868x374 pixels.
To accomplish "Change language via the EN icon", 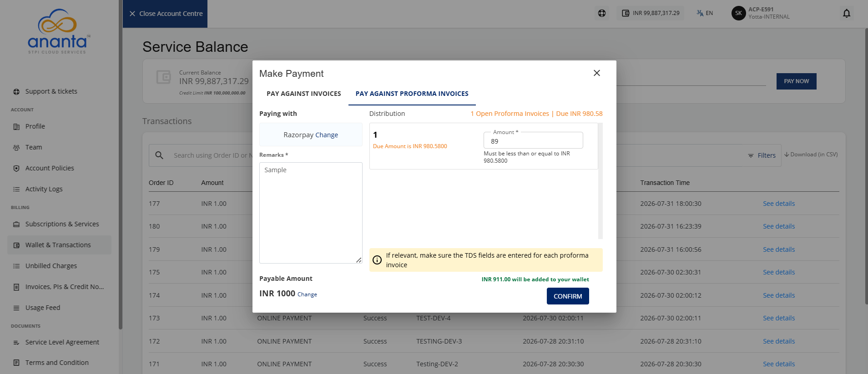I will pyautogui.click(x=705, y=13).
